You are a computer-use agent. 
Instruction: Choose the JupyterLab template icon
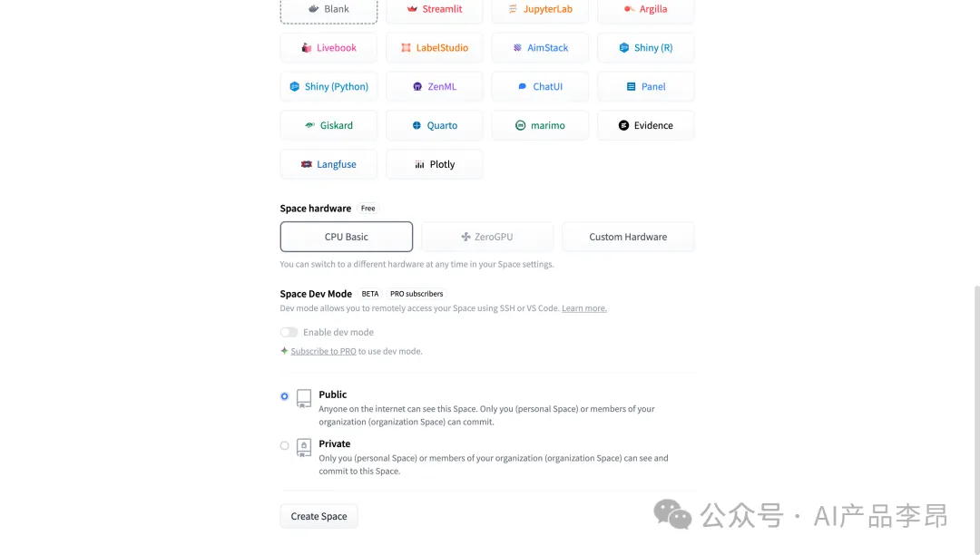[513, 9]
